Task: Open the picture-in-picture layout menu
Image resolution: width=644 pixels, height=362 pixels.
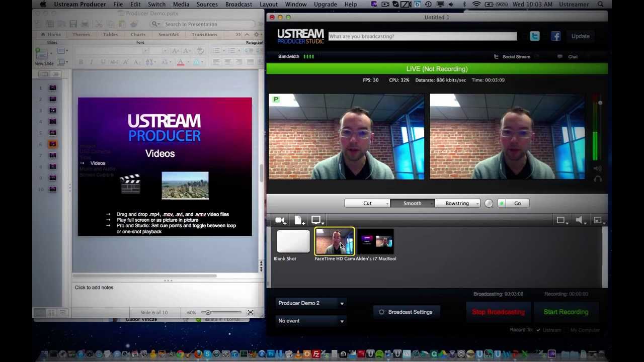Action: click(x=598, y=220)
